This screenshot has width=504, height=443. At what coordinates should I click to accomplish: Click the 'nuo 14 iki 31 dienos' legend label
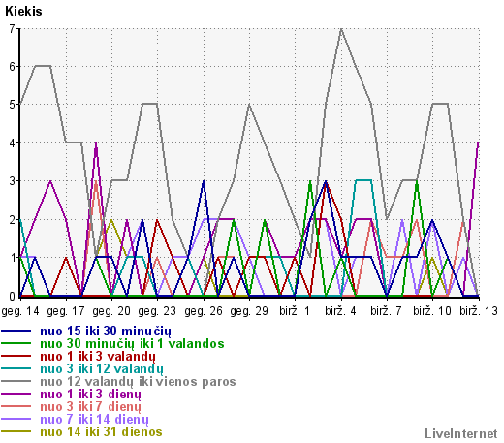tap(101, 432)
